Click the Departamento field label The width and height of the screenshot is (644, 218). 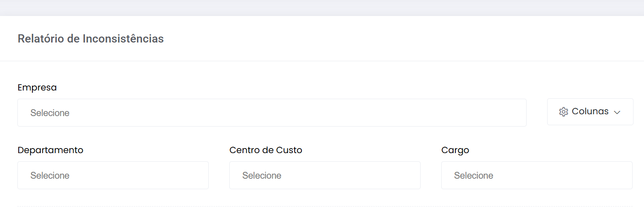pos(50,150)
